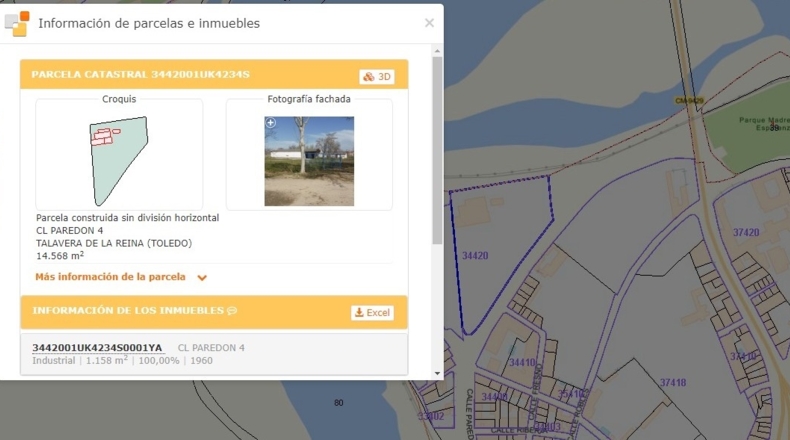
Task: Click the chevron next to Más información
Action: point(202,278)
